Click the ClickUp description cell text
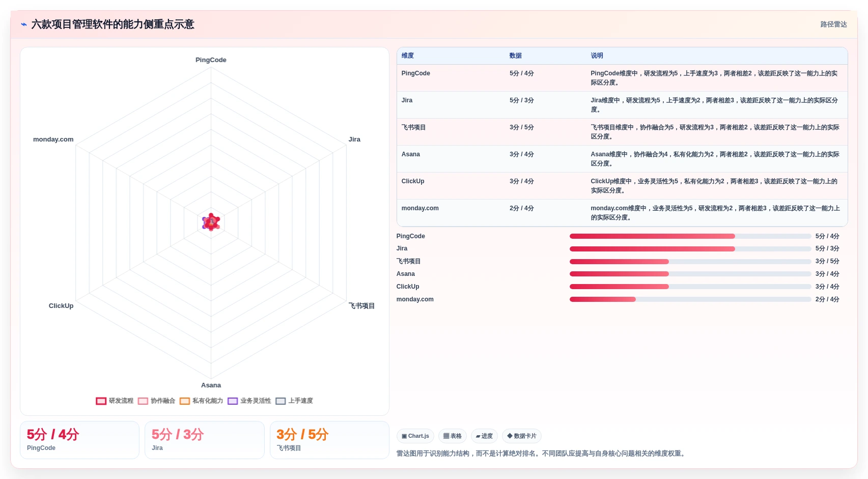The image size is (868, 479). (714, 186)
